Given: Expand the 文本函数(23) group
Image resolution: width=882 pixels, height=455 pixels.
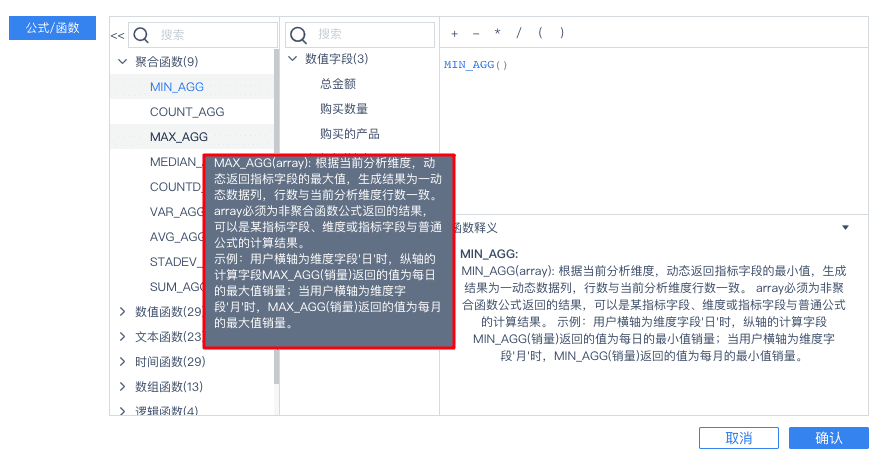Looking at the screenshot, I should pyautogui.click(x=122, y=336).
